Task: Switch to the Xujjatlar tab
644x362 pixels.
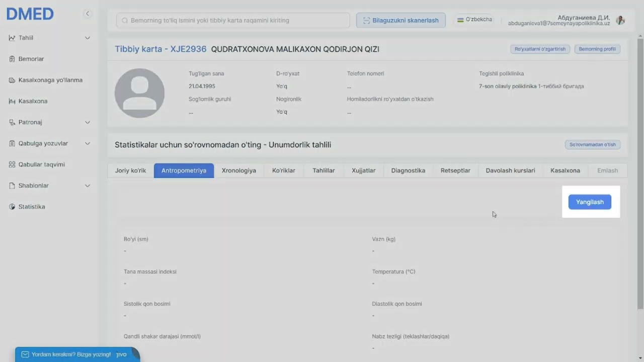Action: [364, 170]
